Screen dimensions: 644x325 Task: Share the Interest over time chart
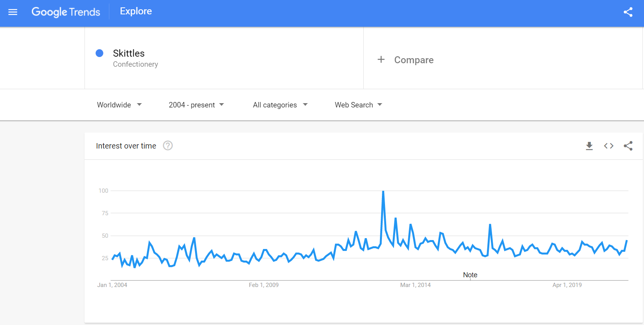(x=628, y=146)
